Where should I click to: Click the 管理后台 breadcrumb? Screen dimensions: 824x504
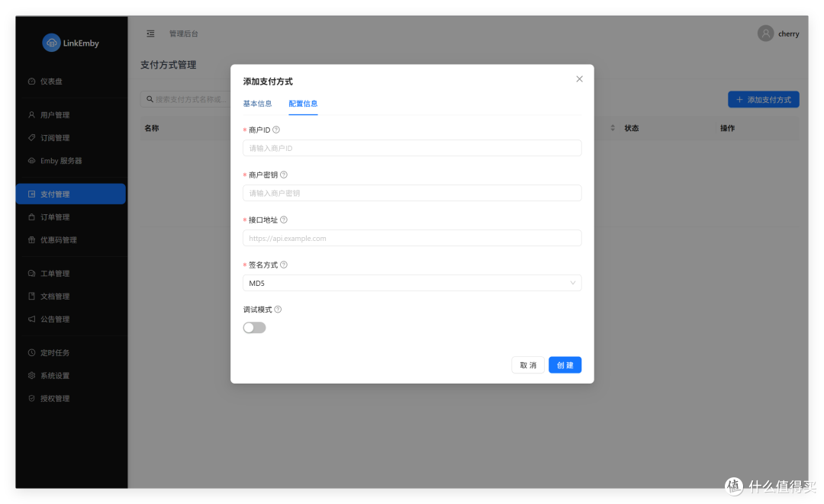point(183,34)
